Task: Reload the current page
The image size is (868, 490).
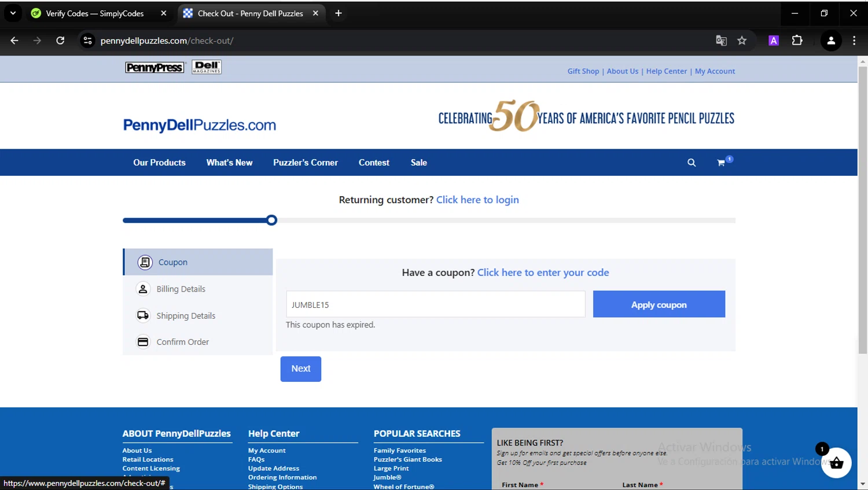Action: 60,40
